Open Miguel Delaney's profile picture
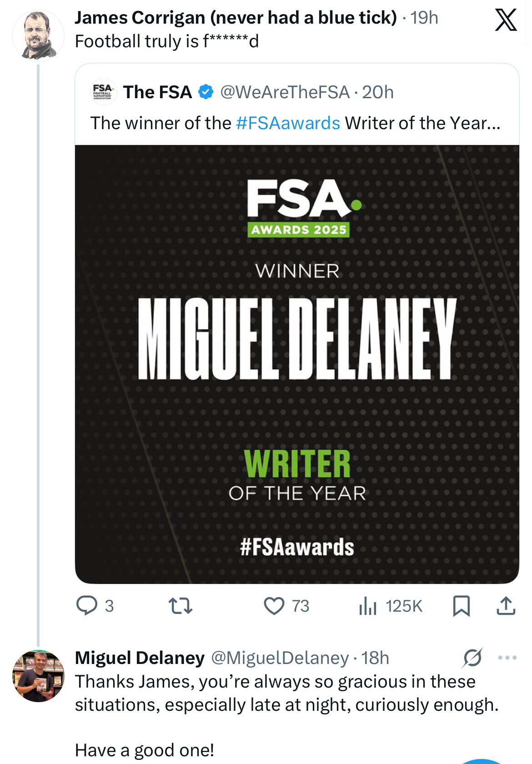 [38, 676]
